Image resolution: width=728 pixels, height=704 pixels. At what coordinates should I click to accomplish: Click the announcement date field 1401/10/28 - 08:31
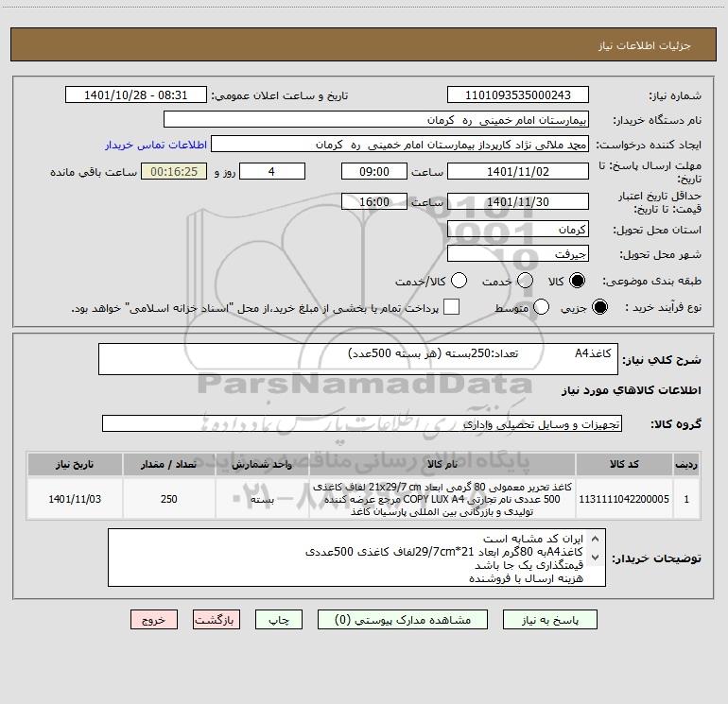click(136, 95)
